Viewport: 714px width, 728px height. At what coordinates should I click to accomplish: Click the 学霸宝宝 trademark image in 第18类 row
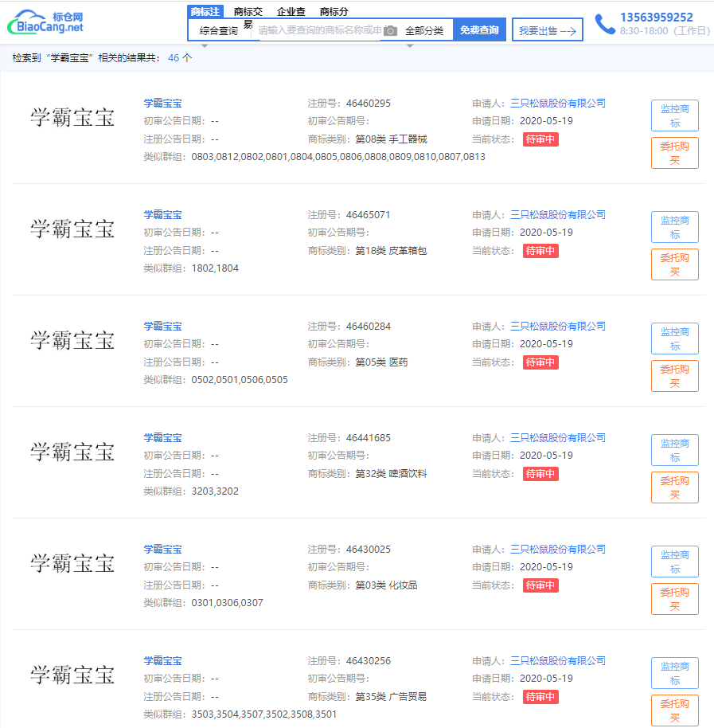72,229
